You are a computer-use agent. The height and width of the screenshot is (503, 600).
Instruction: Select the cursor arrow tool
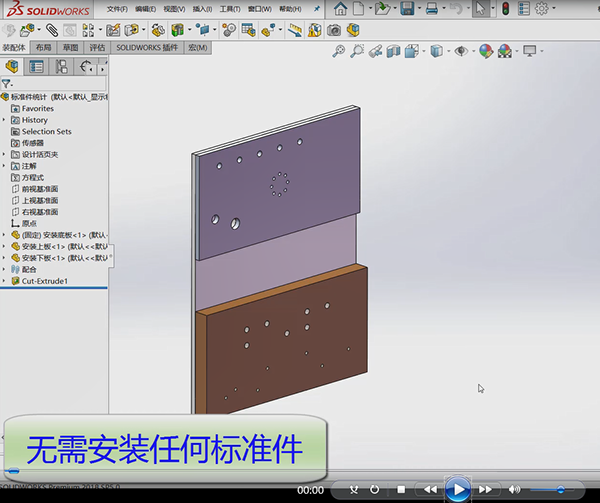coord(479,9)
